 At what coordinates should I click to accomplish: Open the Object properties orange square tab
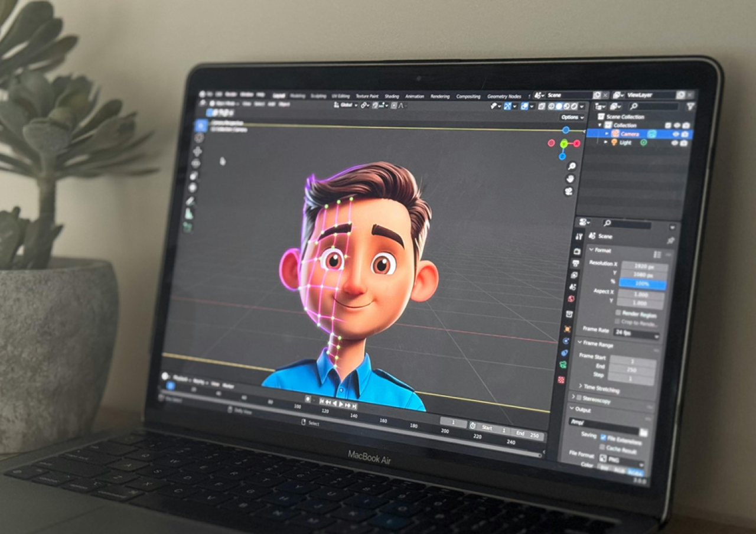point(567,328)
